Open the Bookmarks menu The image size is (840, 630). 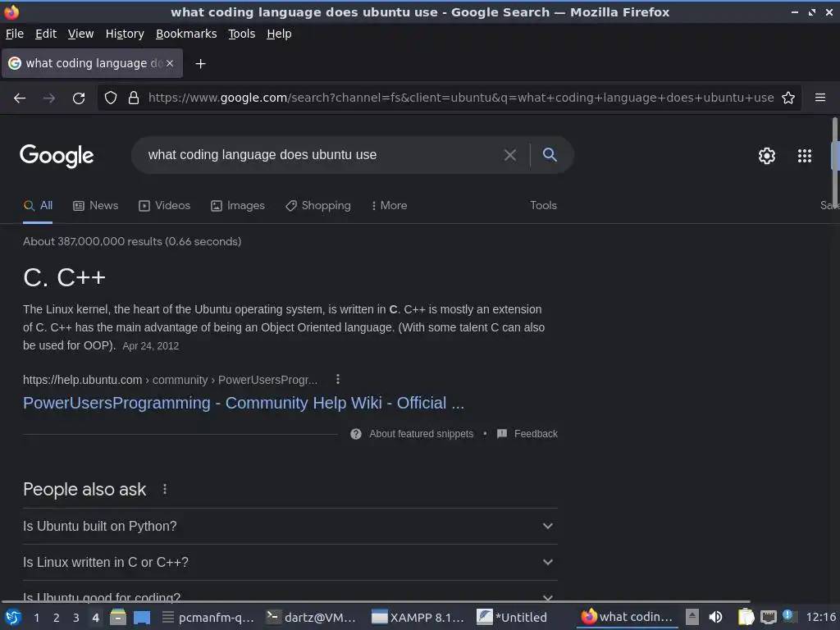186,34
